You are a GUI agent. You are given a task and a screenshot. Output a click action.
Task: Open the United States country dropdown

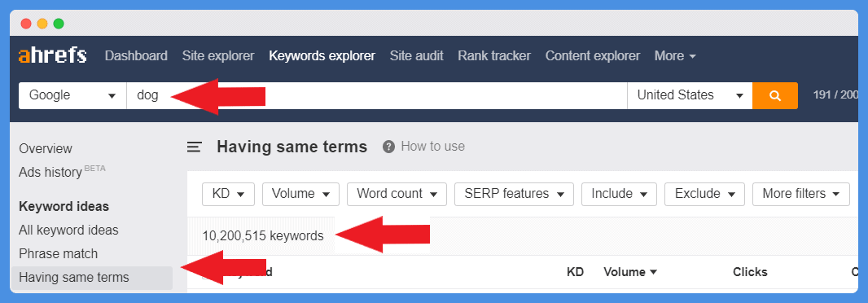point(690,95)
